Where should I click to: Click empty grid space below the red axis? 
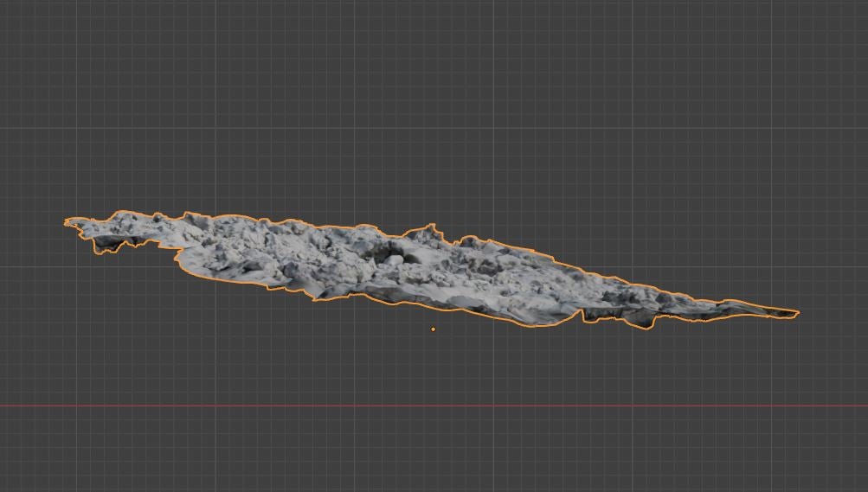(433, 450)
